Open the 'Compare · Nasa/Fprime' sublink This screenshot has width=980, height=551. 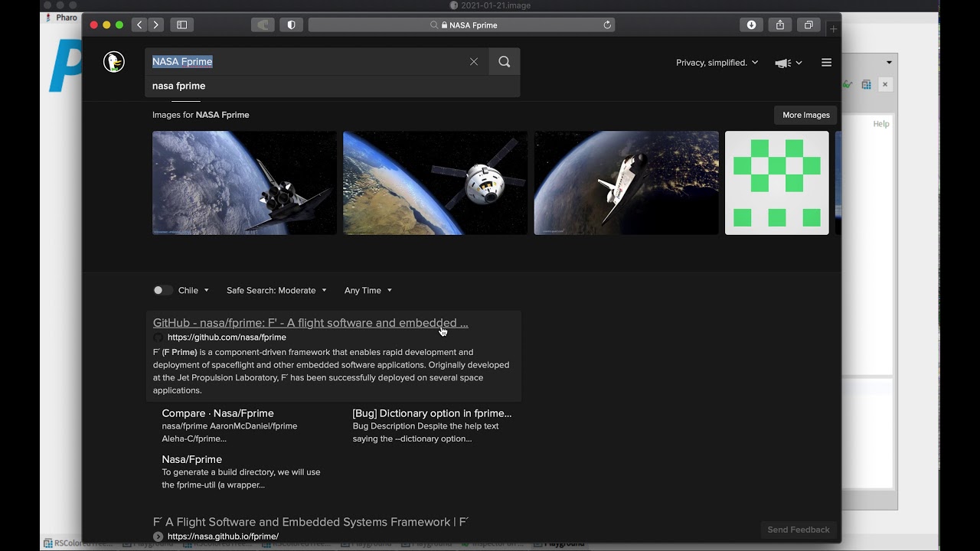click(x=217, y=413)
